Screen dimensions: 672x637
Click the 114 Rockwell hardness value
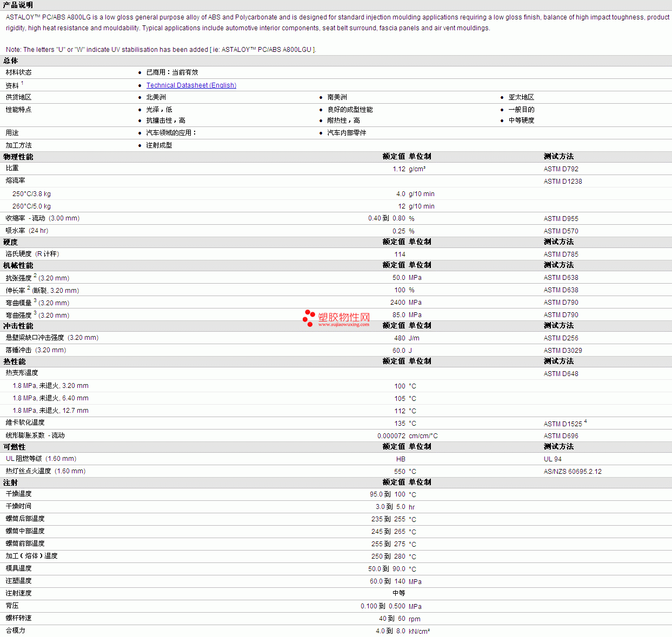(400, 254)
